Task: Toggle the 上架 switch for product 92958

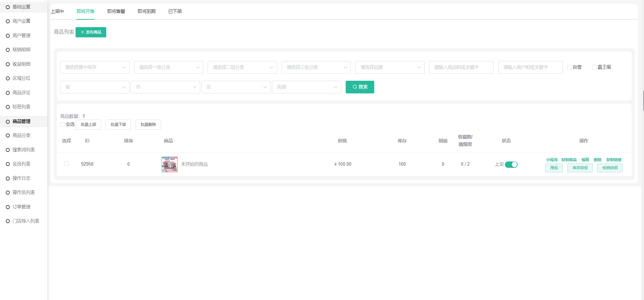Action: click(511, 164)
